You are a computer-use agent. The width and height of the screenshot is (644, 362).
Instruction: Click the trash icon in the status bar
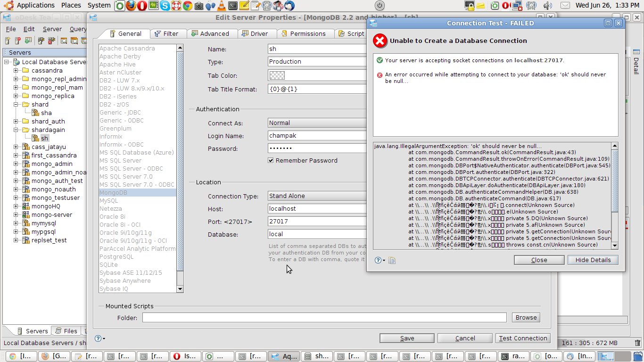(638, 343)
